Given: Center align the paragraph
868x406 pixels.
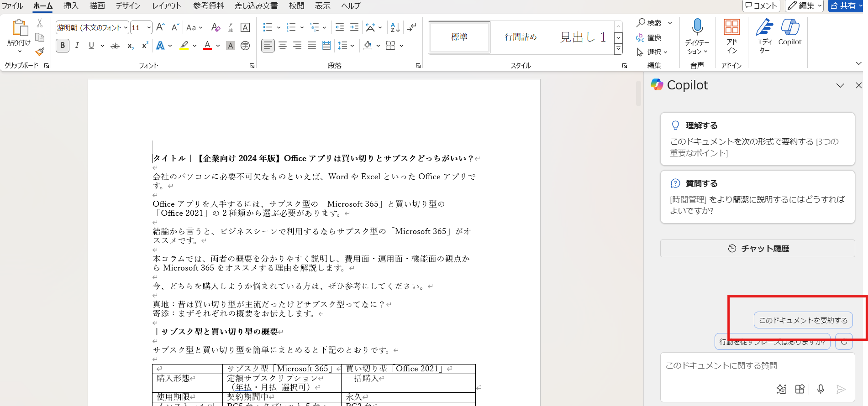Looking at the screenshot, I should (x=283, y=46).
